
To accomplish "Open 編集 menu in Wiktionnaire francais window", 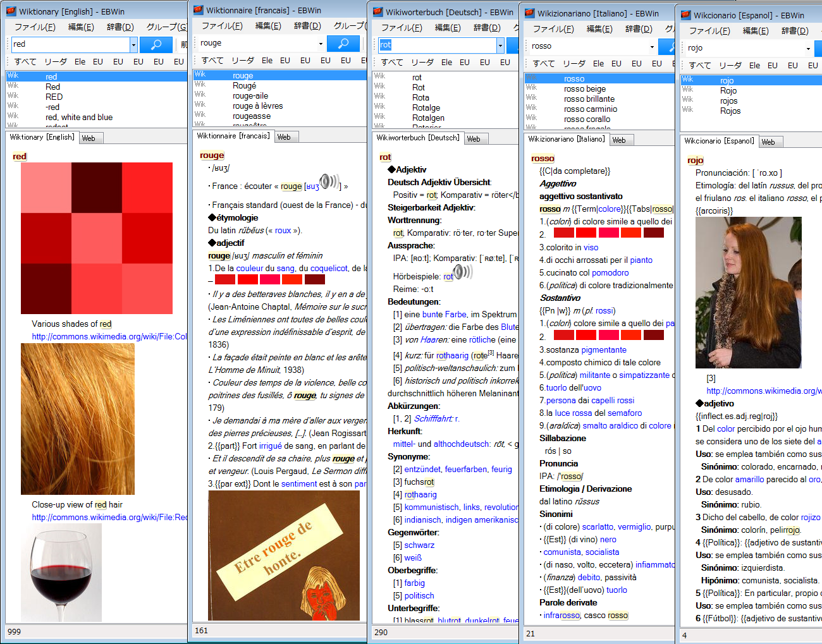I will (268, 26).
